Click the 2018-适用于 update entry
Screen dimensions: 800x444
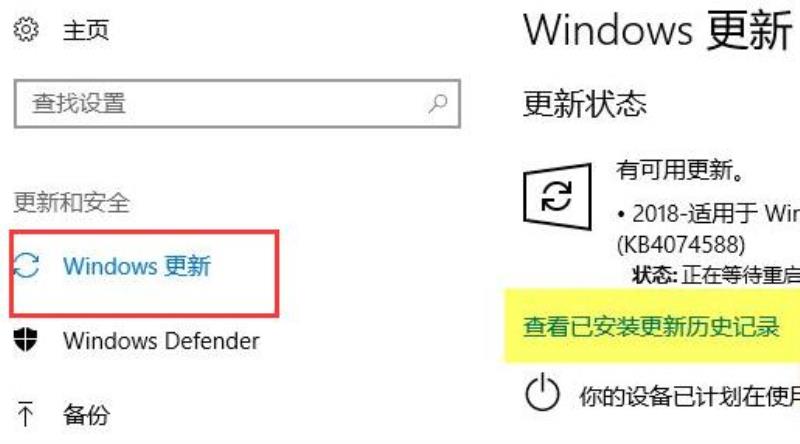708,213
